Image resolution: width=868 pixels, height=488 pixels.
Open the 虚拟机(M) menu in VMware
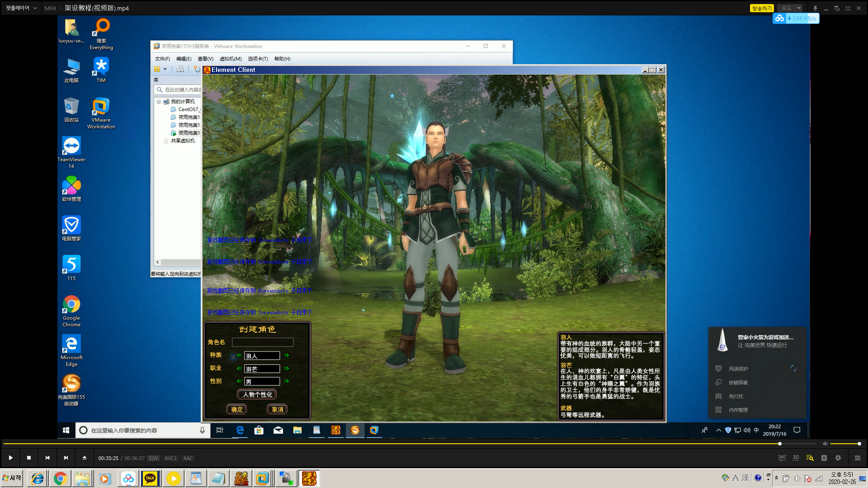point(231,59)
